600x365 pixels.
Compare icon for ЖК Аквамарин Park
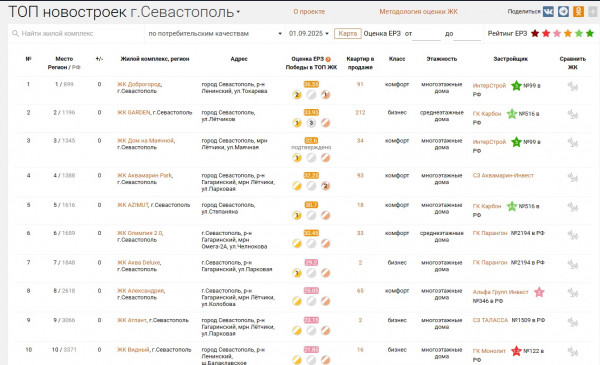[572, 178]
